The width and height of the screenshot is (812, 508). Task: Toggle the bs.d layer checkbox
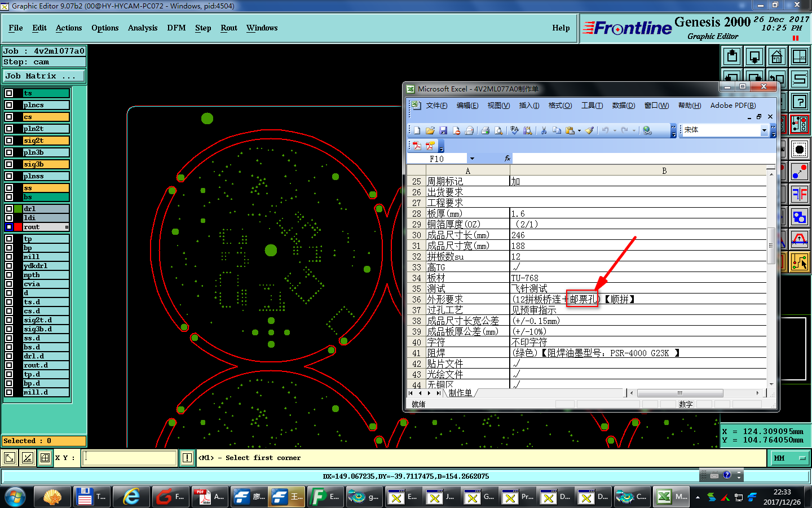[x=9, y=347]
